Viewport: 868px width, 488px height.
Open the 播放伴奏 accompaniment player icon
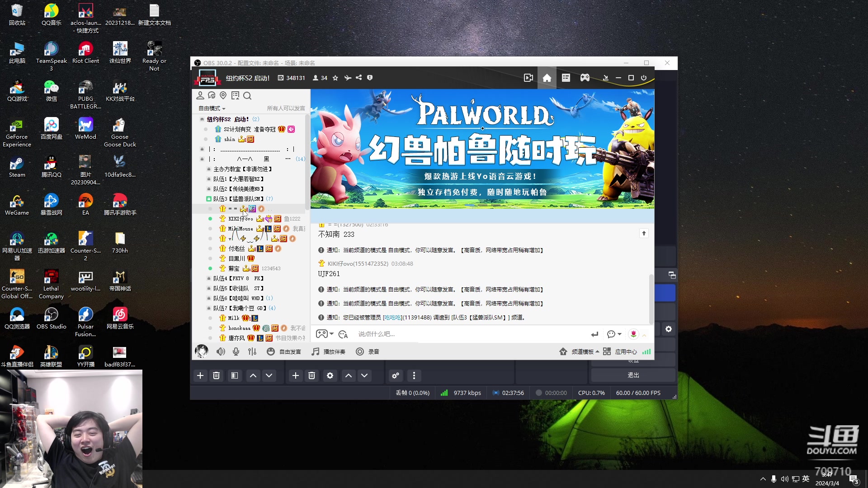pyautogui.click(x=315, y=352)
